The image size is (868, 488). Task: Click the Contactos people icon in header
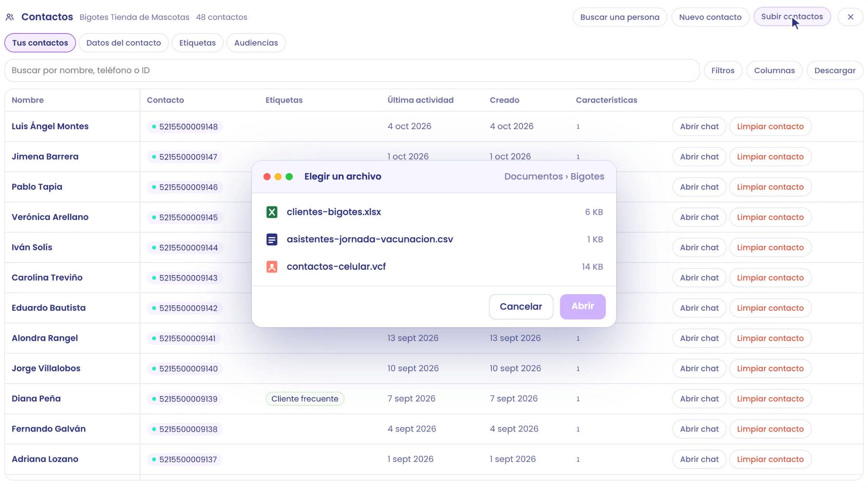[9, 17]
